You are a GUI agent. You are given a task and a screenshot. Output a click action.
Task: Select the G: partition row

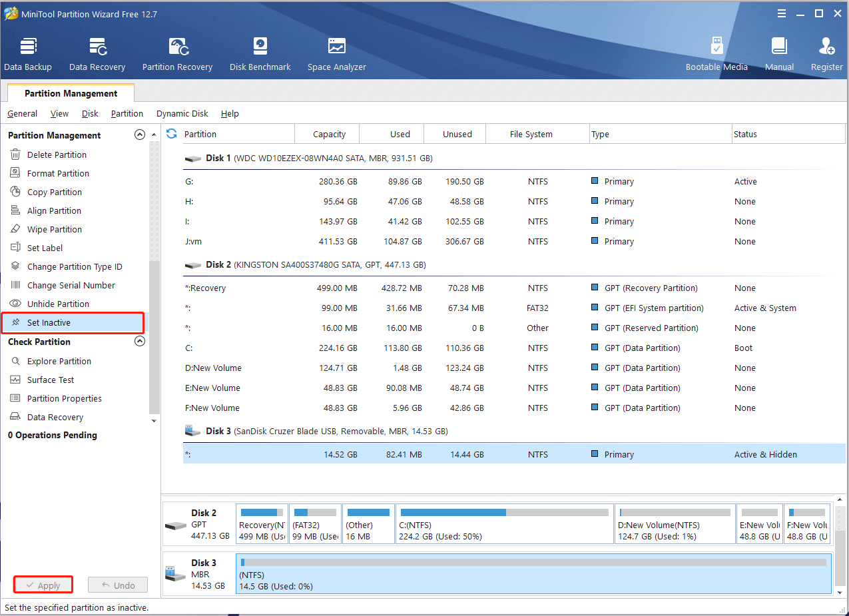[x=514, y=181]
